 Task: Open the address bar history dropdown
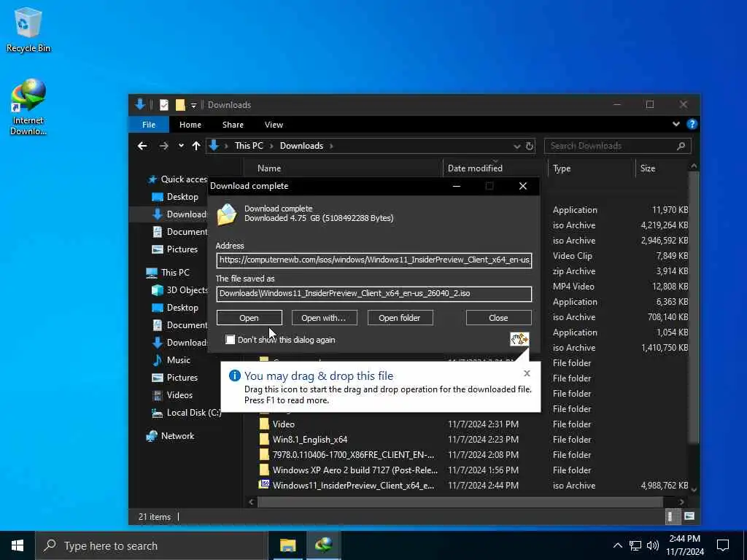[x=516, y=146]
